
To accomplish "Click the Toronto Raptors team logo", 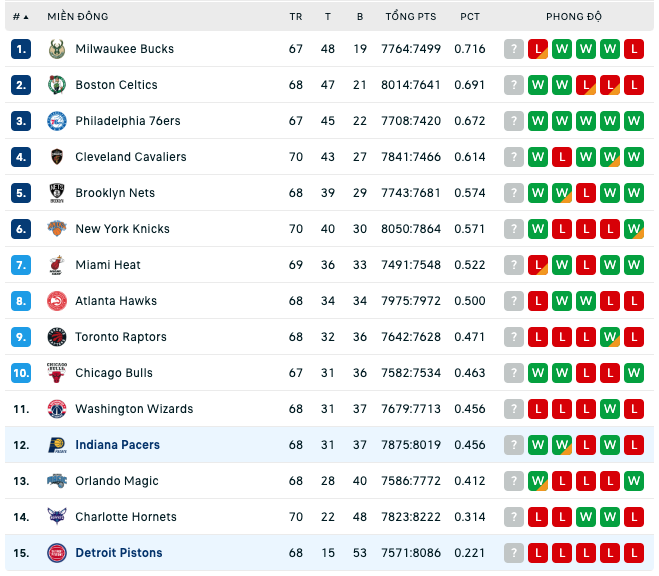I will coord(57,337).
